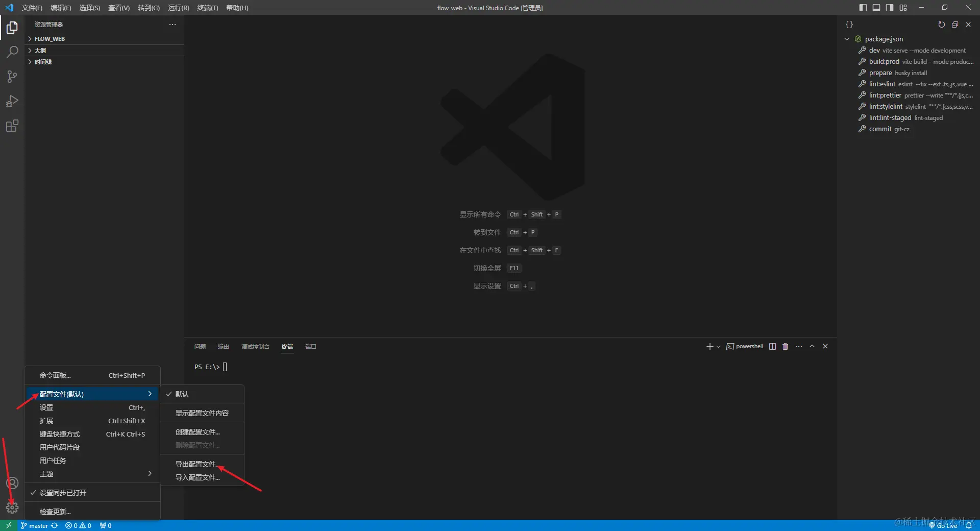Viewport: 980px width, 531px height.
Task: Close the terminal panel
Action: tap(825, 347)
